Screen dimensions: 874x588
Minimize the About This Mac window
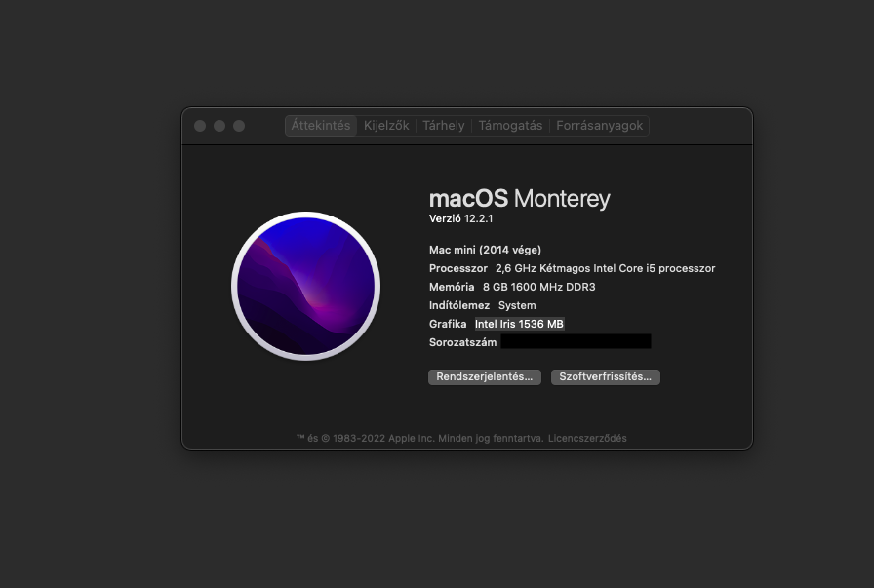pos(219,126)
